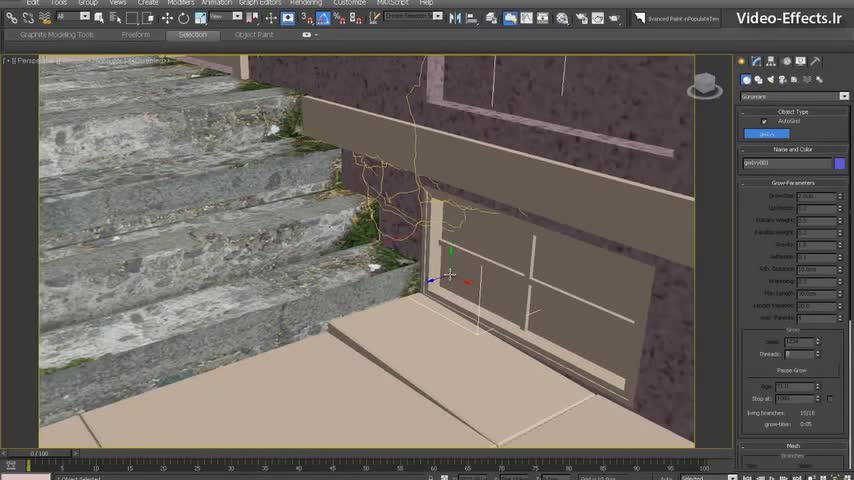Open the selection filter dropdown
Screen dimensions: 854x480
pyautogui.click(x=86, y=17)
